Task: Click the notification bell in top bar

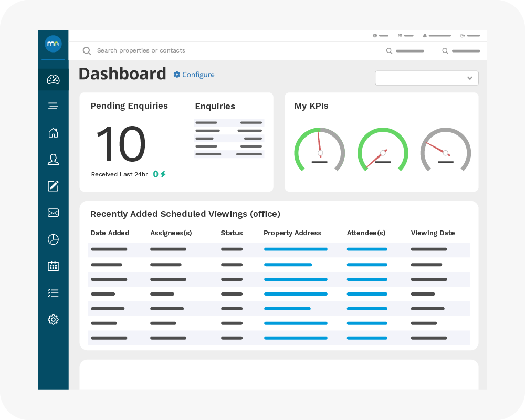Action: tap(425, 36)
